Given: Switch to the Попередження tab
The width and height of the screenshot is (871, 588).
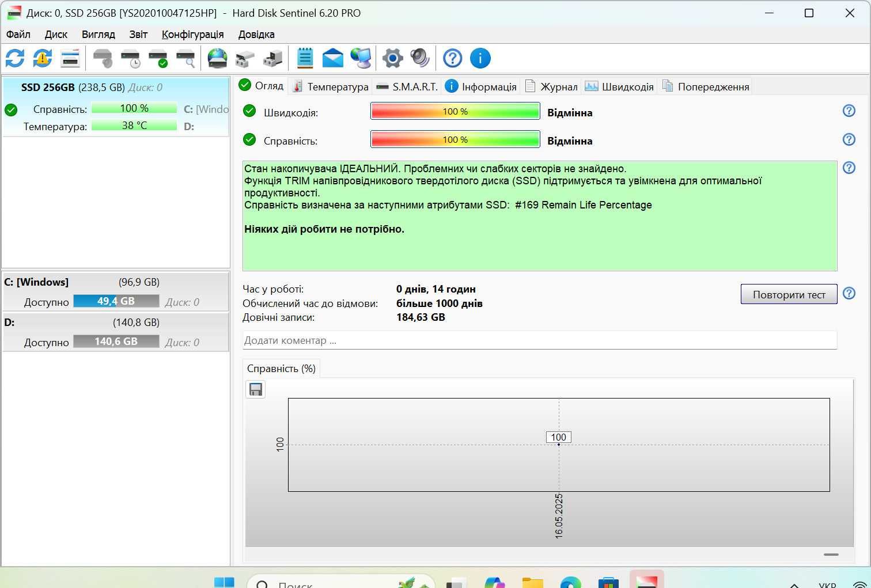Looking at the screenshot, I should (706, 86).
